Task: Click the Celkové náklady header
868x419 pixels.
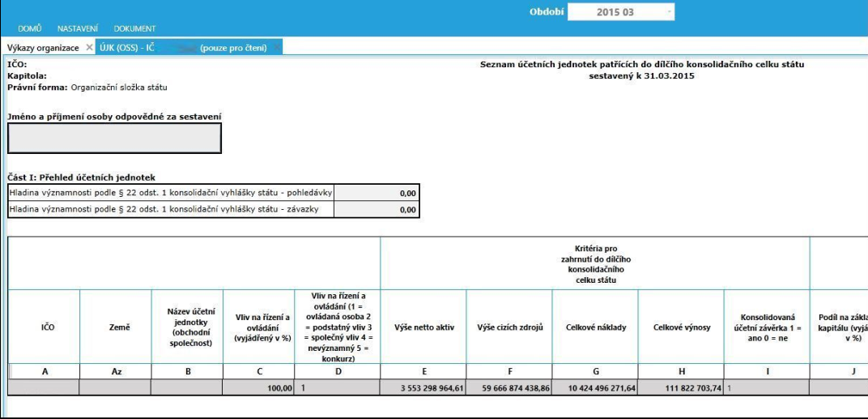Action: (x=595, y=327)
